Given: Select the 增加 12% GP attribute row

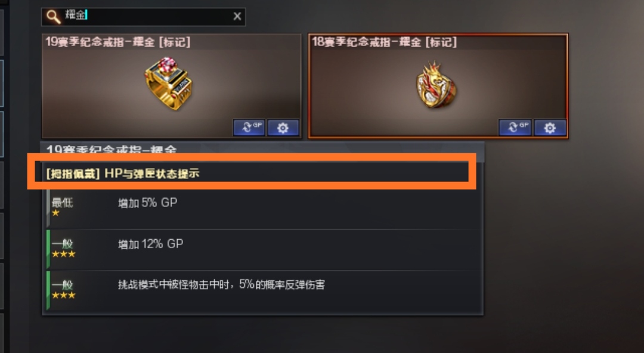Looking at the screenshot, I should 263,249.
